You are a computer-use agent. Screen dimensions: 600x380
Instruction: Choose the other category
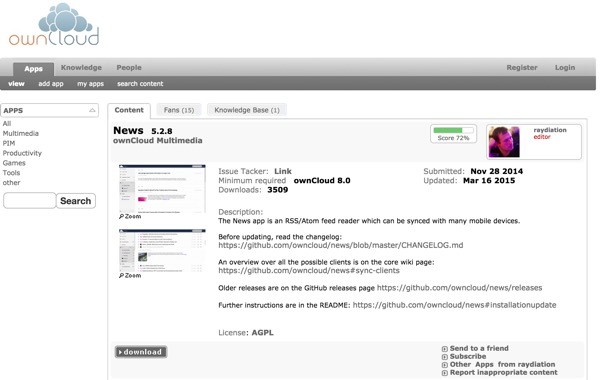(x=11, y=183)
